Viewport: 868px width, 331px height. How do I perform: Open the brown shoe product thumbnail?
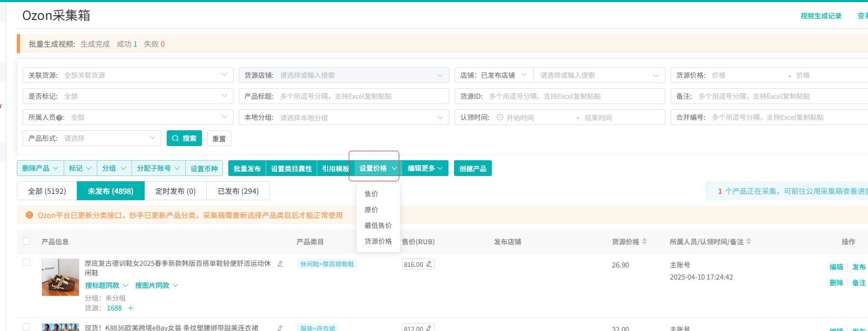(60, 277)
